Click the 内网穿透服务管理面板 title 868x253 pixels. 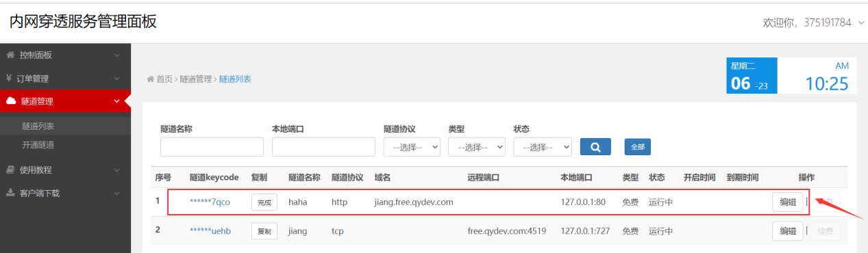pos(83,22)
